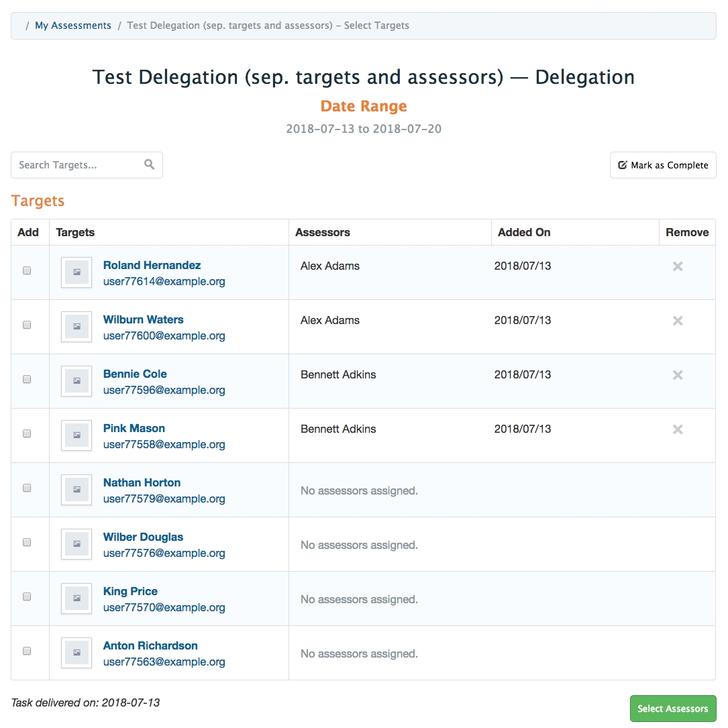Remove Wilburn Waters using the X icon
The width and height of the screenshot is (728, 728).
click(x=678, y=321)
